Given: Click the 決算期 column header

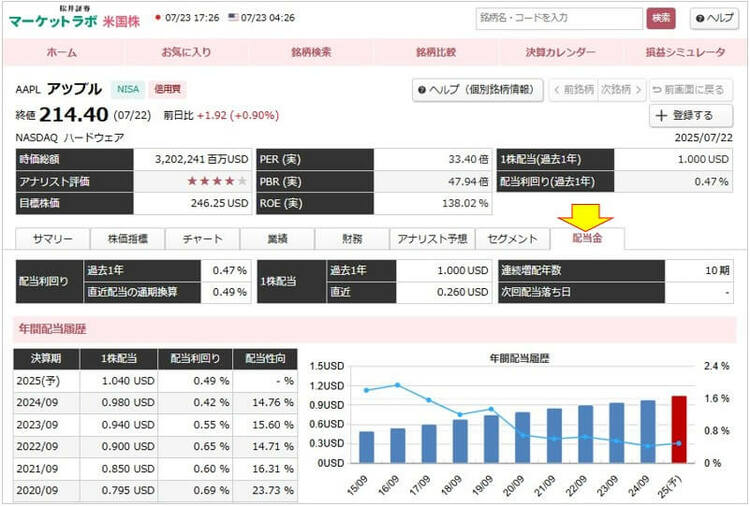Looking at the screenshot, I should coord(46,358).
